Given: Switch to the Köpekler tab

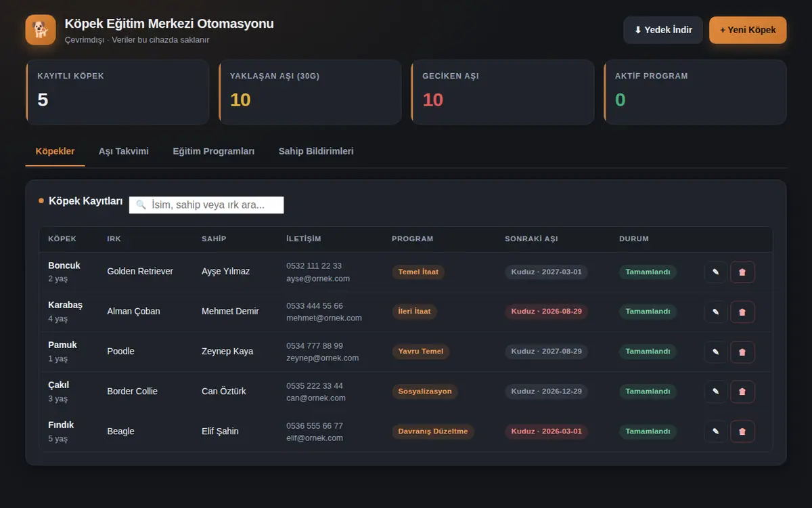Looking at the screenshot, I should tap(55, 151).
